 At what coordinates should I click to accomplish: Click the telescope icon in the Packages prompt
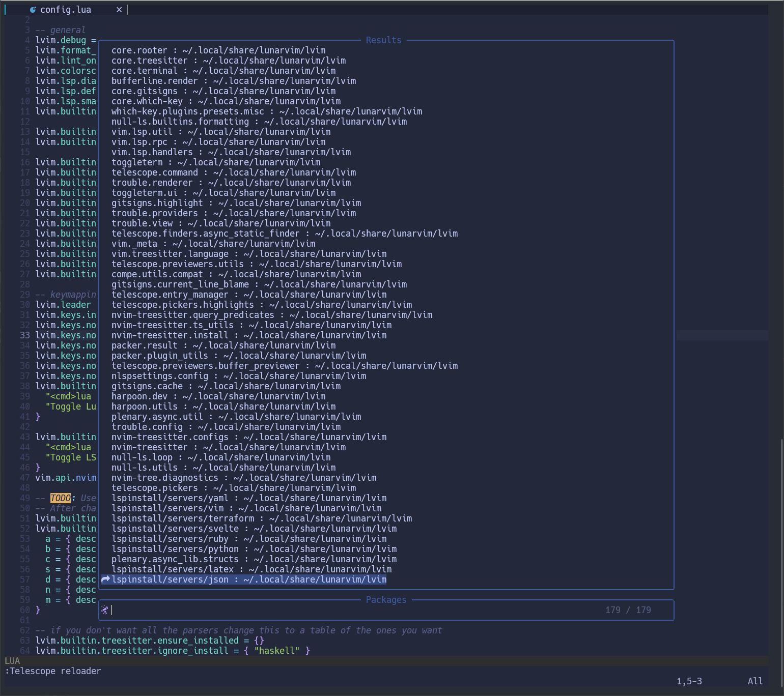tap(105, 610)
